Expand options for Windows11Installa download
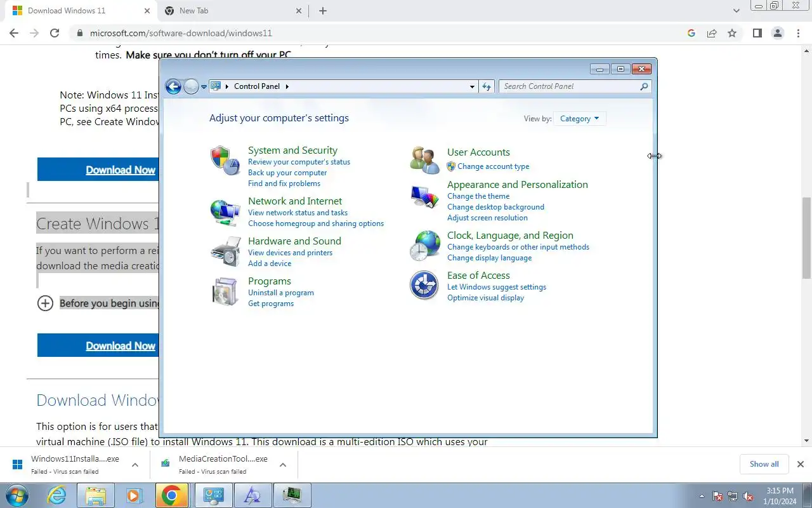 [135, 465]
